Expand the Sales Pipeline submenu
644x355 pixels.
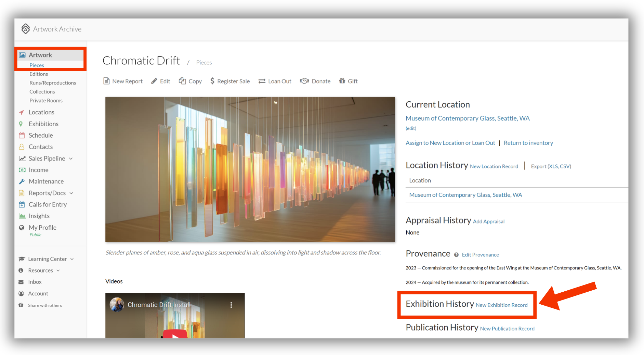pos(71,159)
